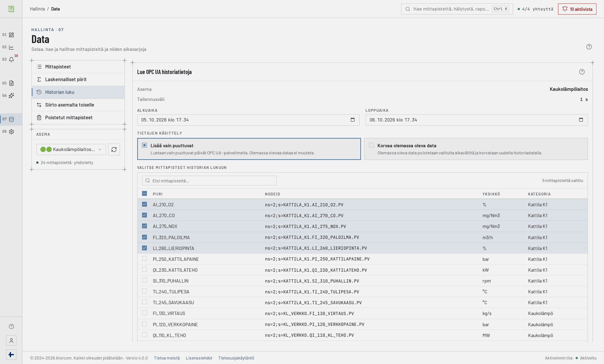
Task: Toggle the select-all checkbox in table header
Action: point(144,193)
